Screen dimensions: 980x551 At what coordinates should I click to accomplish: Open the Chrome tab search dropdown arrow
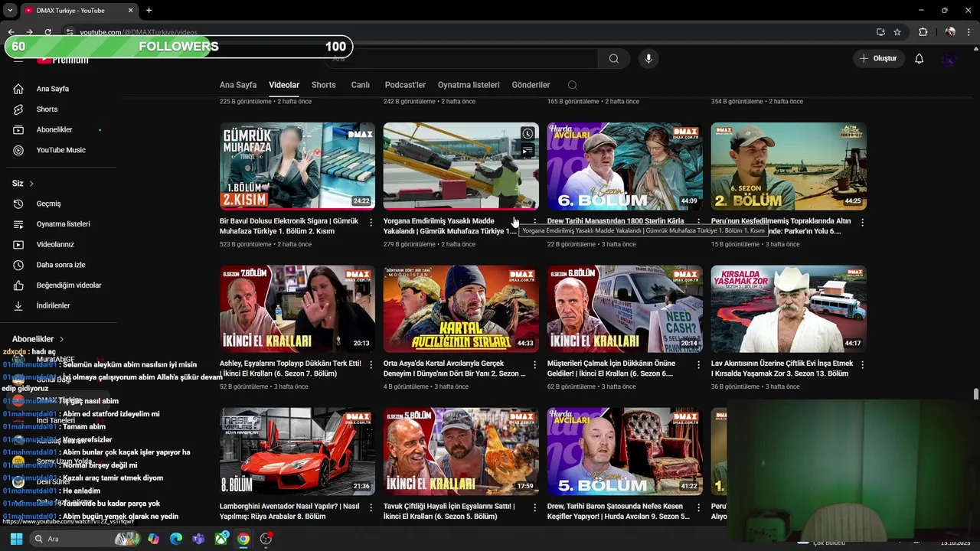click(10, 11)
